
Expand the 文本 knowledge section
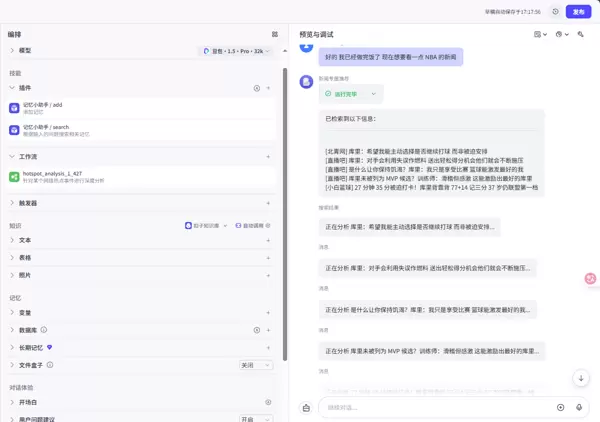pos(13,241)
